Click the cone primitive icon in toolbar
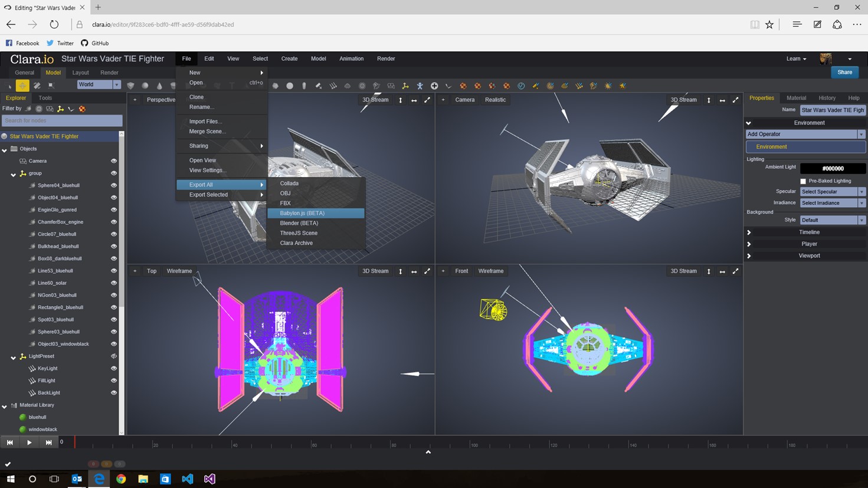868x488 pixels. (x=159, y=86)
